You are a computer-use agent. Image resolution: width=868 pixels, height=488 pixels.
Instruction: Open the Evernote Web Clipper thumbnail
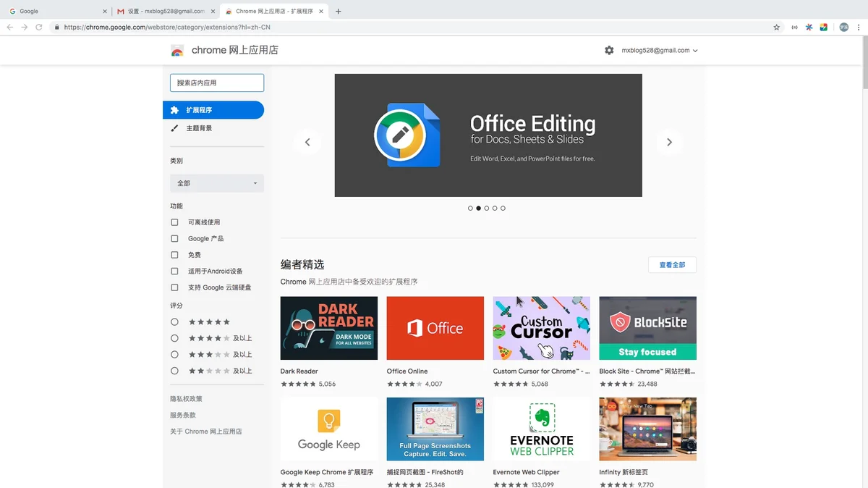(542, 429)
